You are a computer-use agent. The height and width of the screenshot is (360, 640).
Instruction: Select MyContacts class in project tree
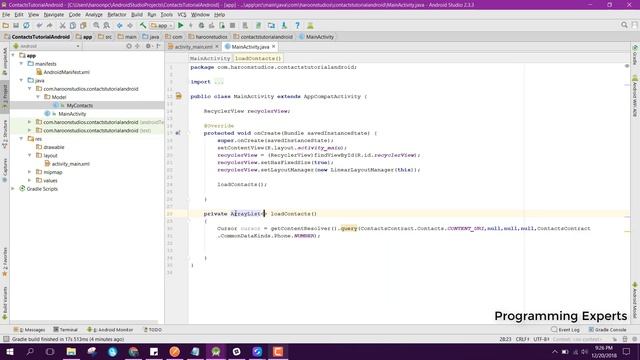(80, 105)
